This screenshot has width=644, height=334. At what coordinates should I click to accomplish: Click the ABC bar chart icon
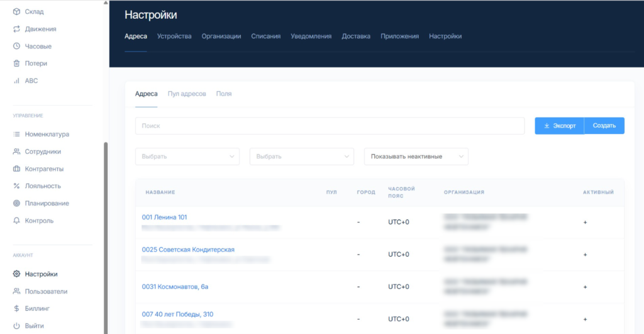tap(17, 81)
